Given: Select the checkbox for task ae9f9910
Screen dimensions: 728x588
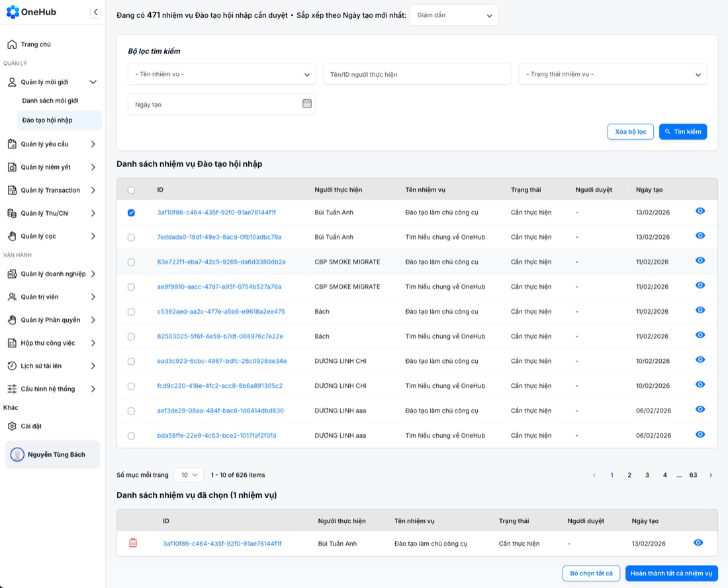Looking at the screenshot, I should pos(132,287).
